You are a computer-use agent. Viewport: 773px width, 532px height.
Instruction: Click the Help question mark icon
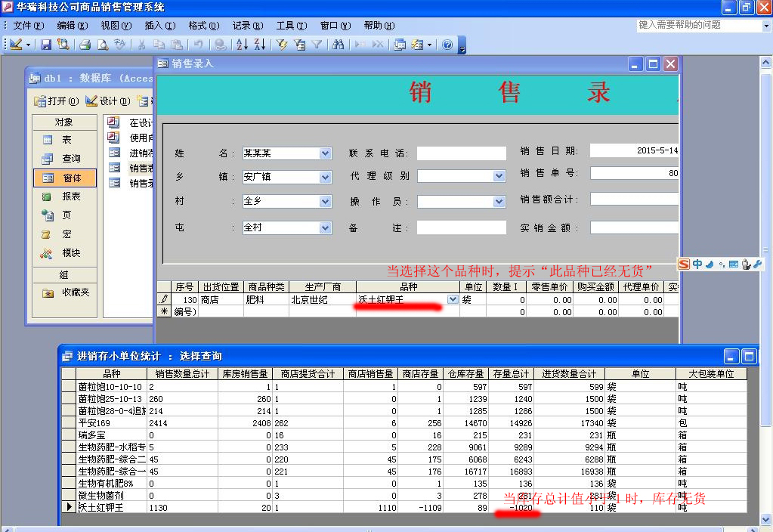(447, 45)
